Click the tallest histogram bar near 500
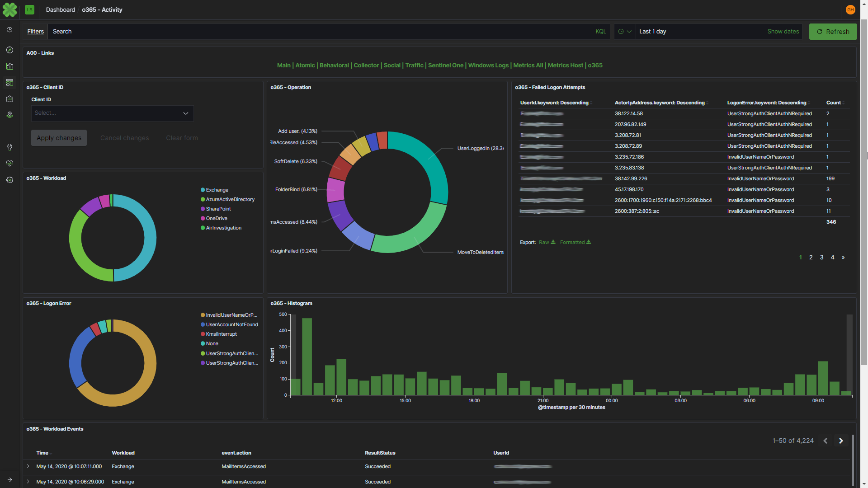Screen dimensions: 868x488 [x=307, y=357]
